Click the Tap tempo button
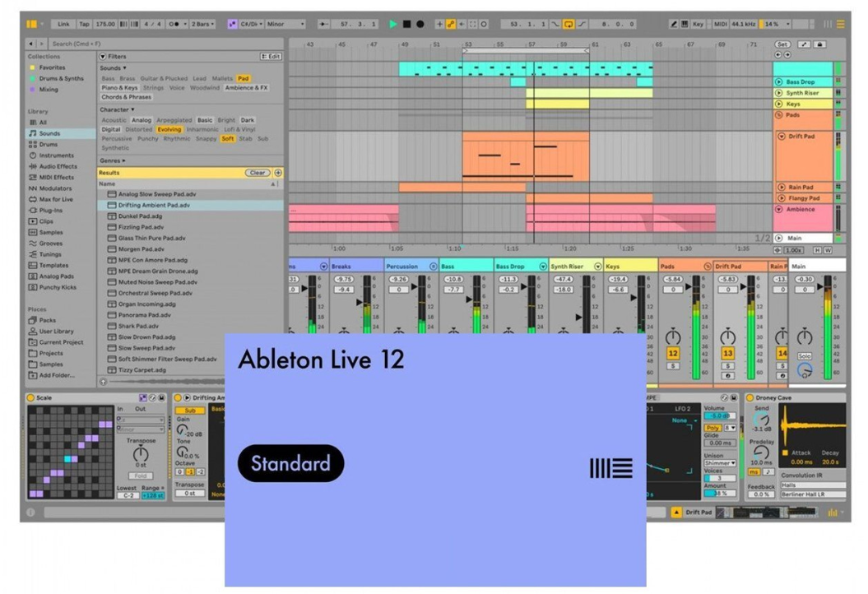Viewport: 868px width, 594px height. tap(84, 25)
